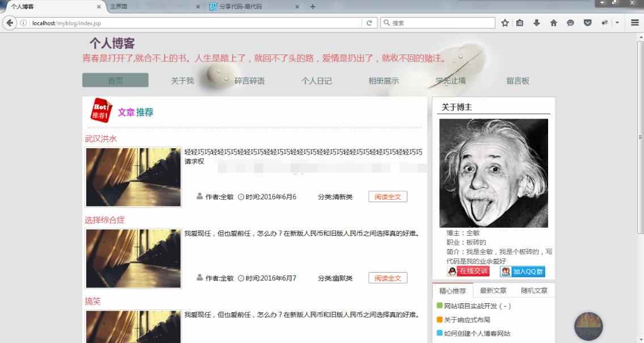Image resolution: width=644 pixels, height=343 pixels.
Task: Open 学无止境 in the nav bar
Action: tap(451, 81)
